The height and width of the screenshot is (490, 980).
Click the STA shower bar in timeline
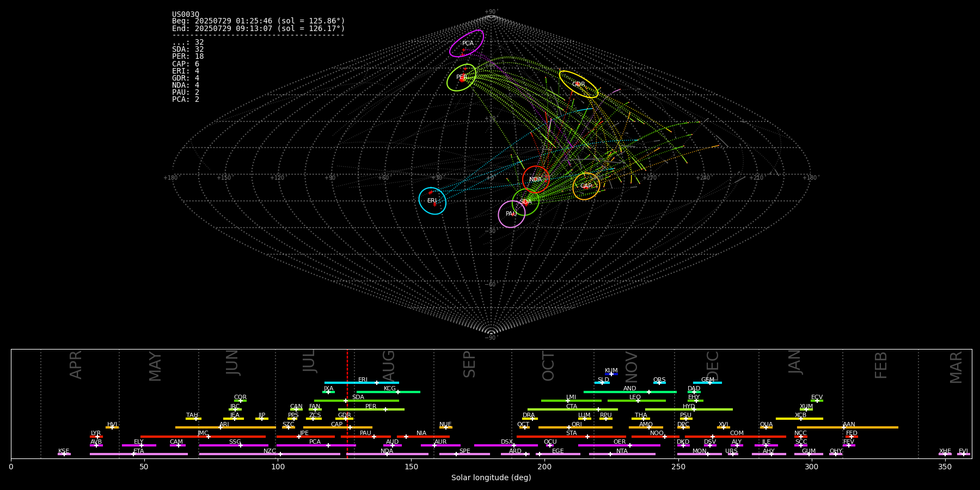(x=571, y=437)
